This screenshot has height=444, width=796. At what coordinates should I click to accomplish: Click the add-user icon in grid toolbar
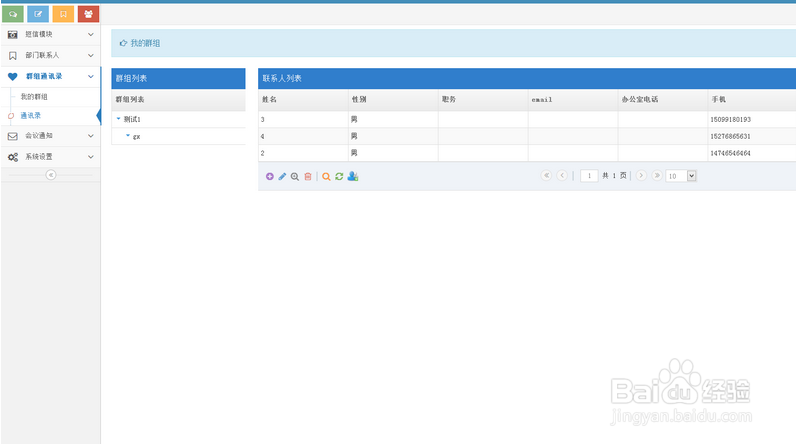coord(353,177)
